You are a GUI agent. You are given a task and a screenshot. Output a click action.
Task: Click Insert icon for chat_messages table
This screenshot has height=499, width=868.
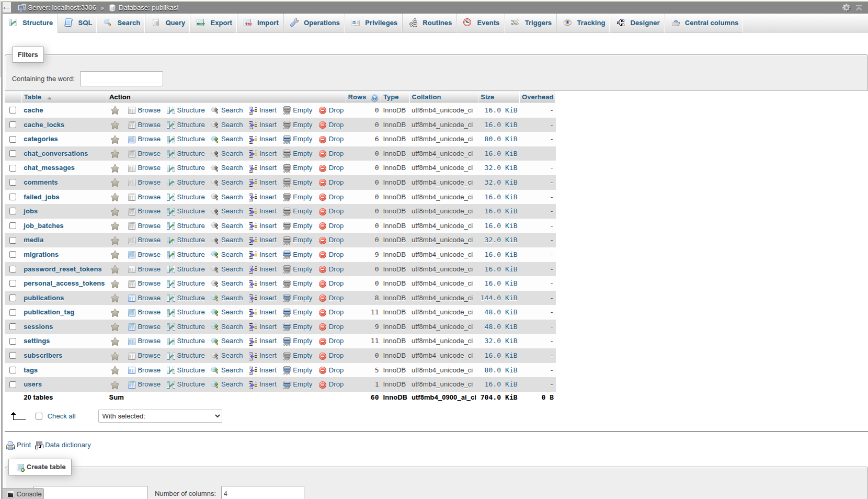(253, 168)
